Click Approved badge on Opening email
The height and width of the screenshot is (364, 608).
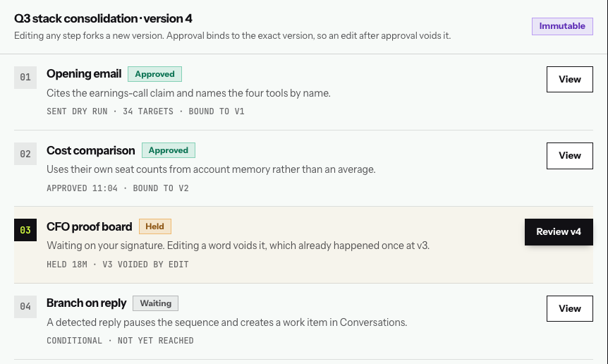[154, 74]
